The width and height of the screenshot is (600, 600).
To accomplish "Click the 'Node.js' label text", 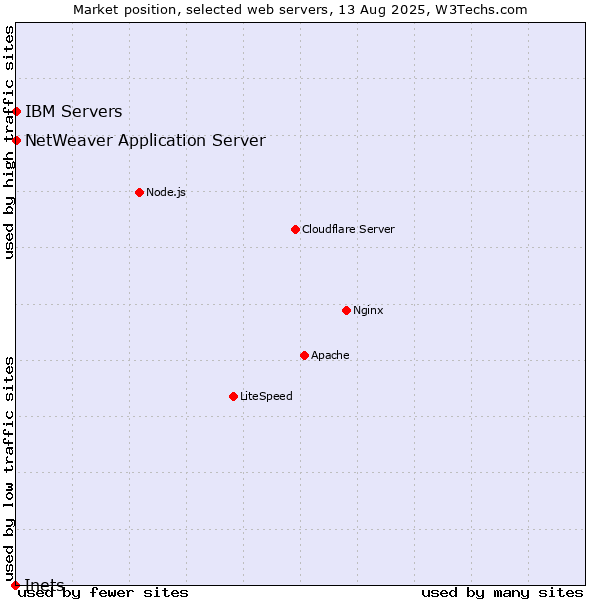I will [166, 192].
